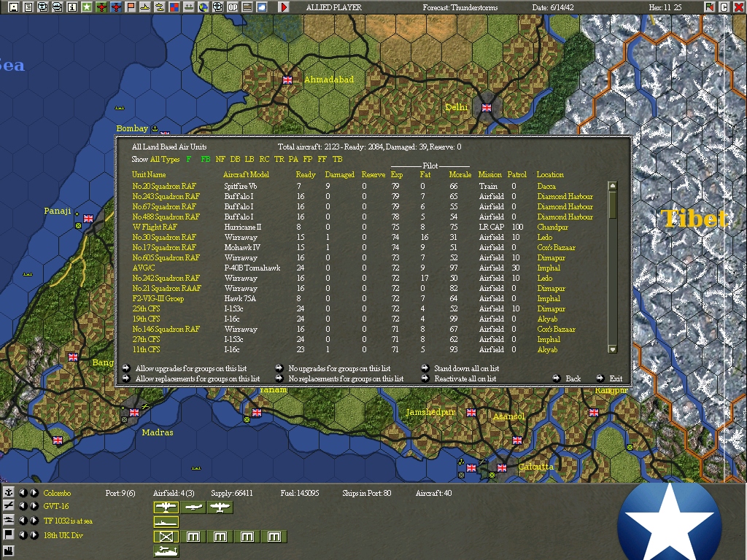Click the cloud weather toolbar icon
747x560 pixels.
click(x=262, y=7)
